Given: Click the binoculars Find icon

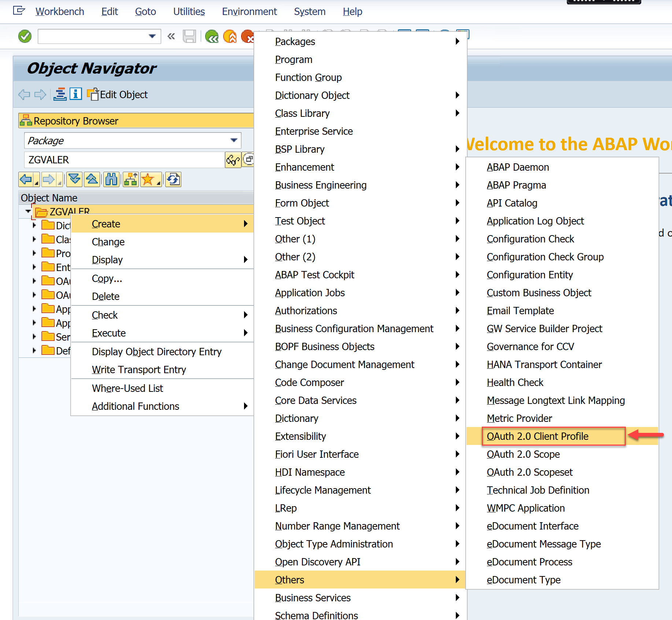Looking at the screenshot, I should point(111,179).
